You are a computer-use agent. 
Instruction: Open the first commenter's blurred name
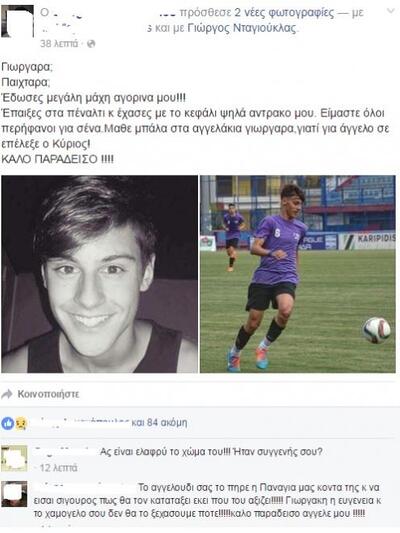point(66,451)
